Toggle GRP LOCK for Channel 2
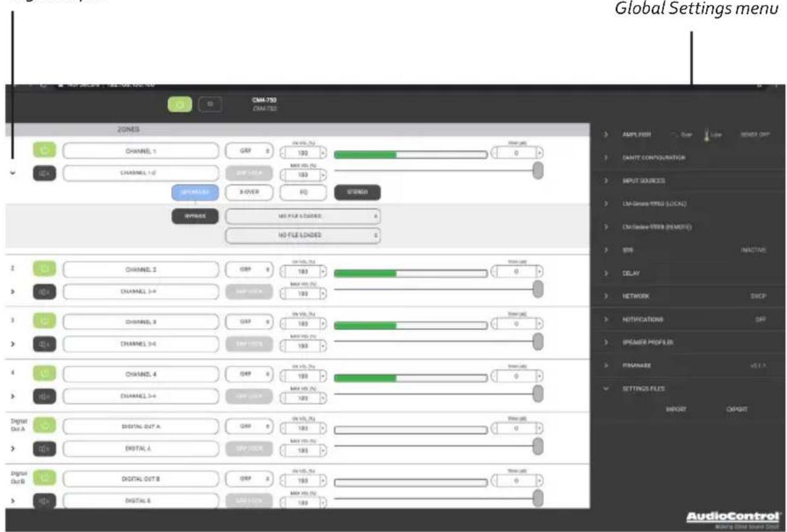Viewport: 787px width, 532px height. pos(249,291)
